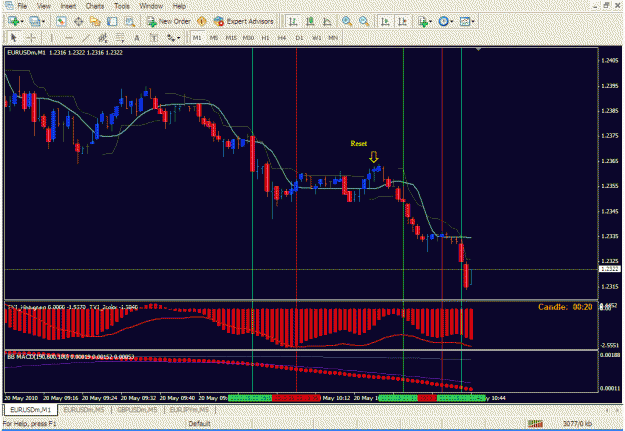
Task: Select the EURUSDm,M1 chart tab
Action: (x=31, y=409)
